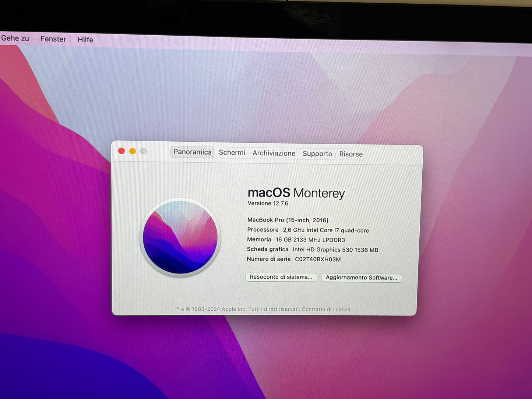Click the MacBook Pro (15-inch, 2016) text
Viewport: 532px width, 399px height.
(288, 220)
